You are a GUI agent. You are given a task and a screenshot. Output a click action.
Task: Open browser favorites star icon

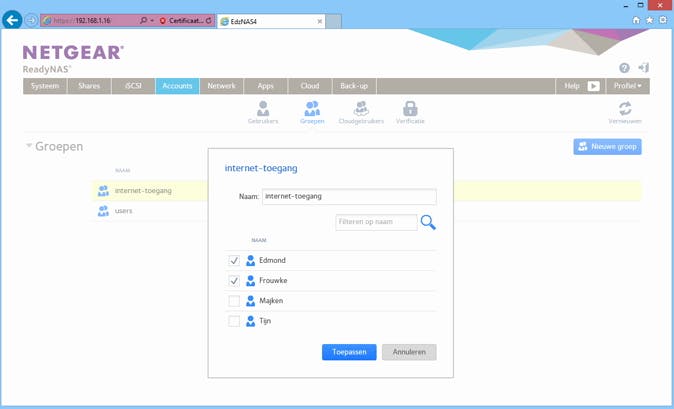pyautogui.click(x=649, y=20)
